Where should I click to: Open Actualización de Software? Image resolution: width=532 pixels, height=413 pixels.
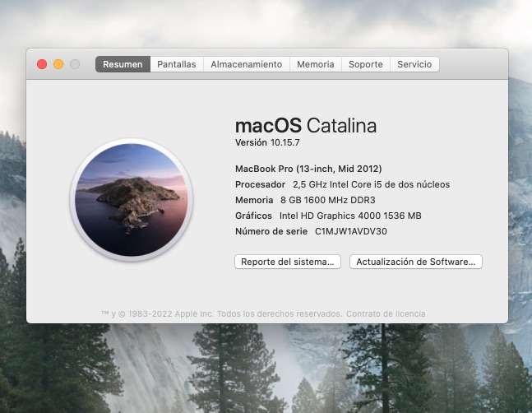pos(416,262)
